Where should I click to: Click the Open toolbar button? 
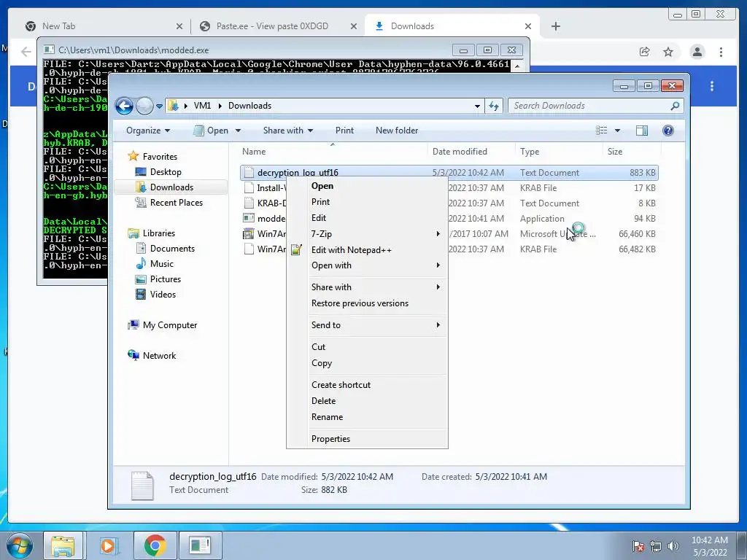tap(211, 131)
